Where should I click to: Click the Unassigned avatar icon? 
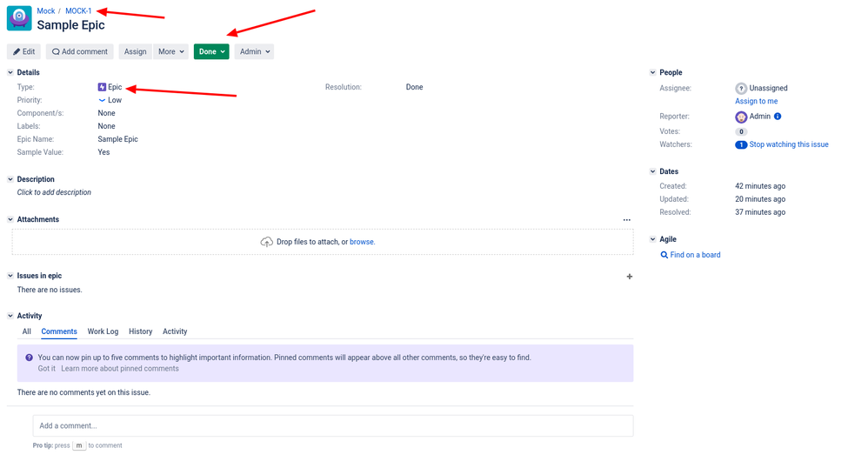pos(741,88)
